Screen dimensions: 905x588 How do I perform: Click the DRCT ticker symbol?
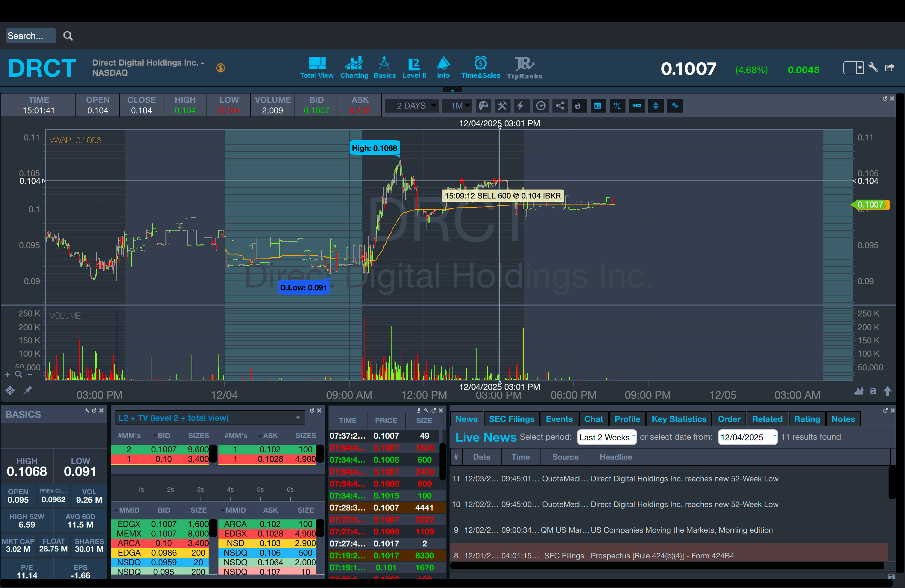coord(42,68)
